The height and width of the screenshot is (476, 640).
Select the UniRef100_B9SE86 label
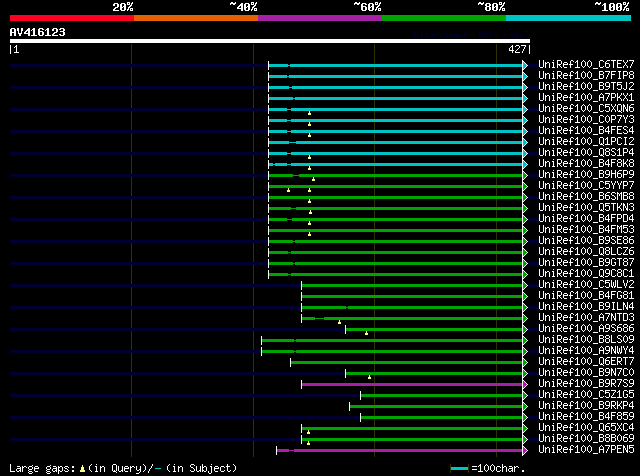click(586, 240)
